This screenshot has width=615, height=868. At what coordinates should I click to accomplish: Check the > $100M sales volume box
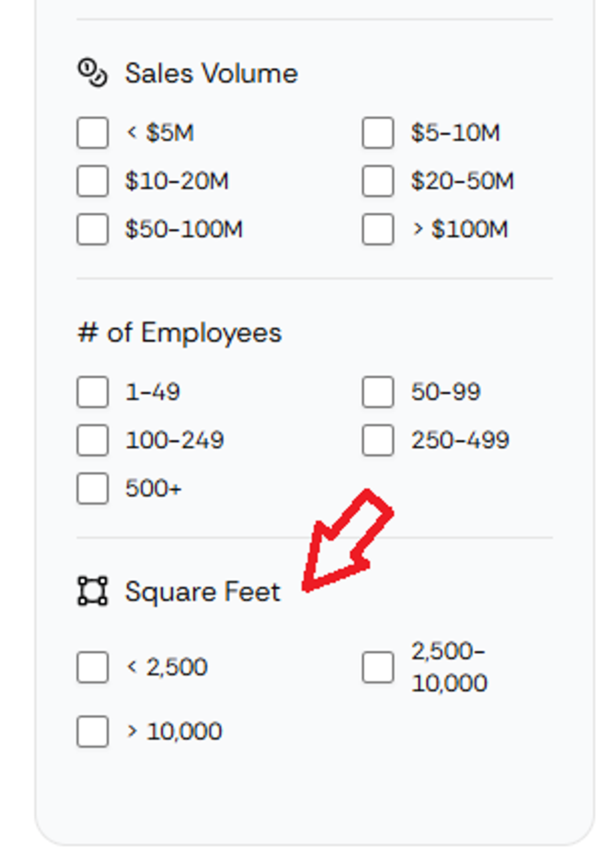coord(378,229)
